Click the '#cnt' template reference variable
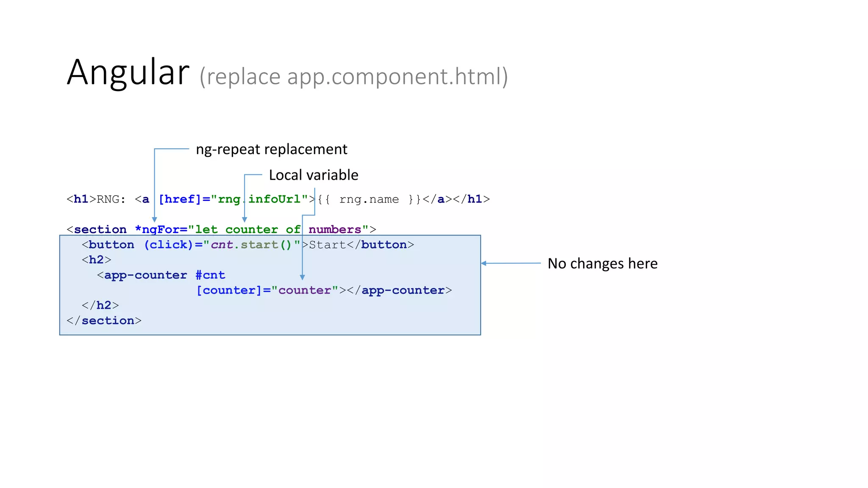868x488 pixels. pos(210,275)
